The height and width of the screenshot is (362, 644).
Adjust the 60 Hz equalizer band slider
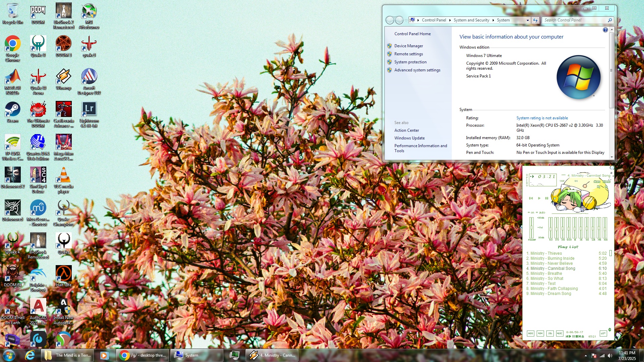pyautogui.click(x=550, y=228)
